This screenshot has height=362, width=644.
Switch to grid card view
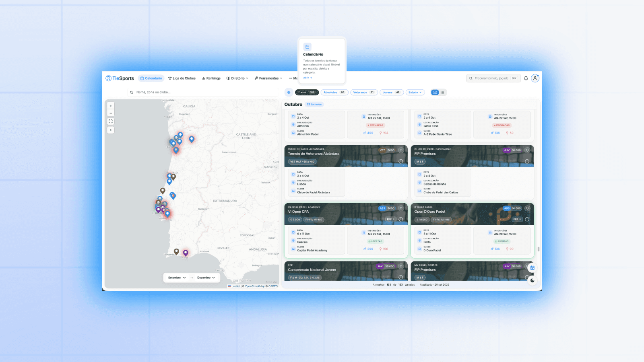coord(435,93)
